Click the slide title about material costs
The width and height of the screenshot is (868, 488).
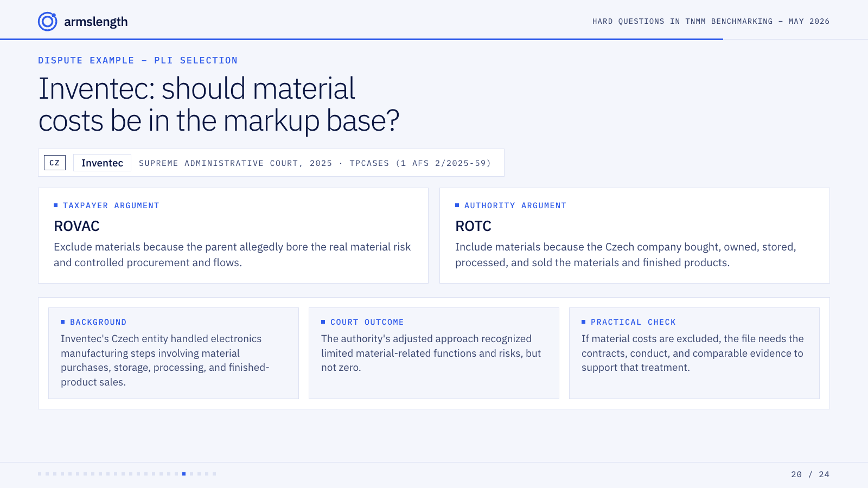[219, 104]
